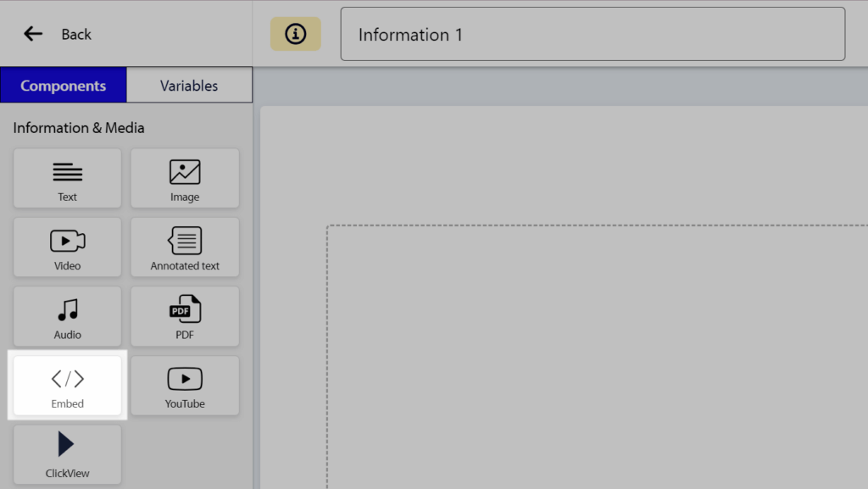
Task: Go back with the Back arrow
Action: [33, 34]
